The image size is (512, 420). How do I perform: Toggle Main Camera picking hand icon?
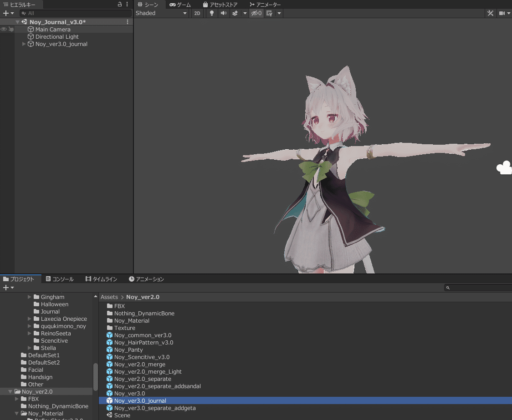tap(11, 29)
